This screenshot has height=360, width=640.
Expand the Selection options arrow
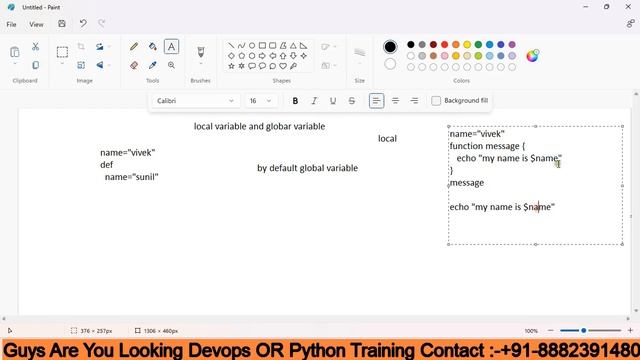tap(62, 64)
